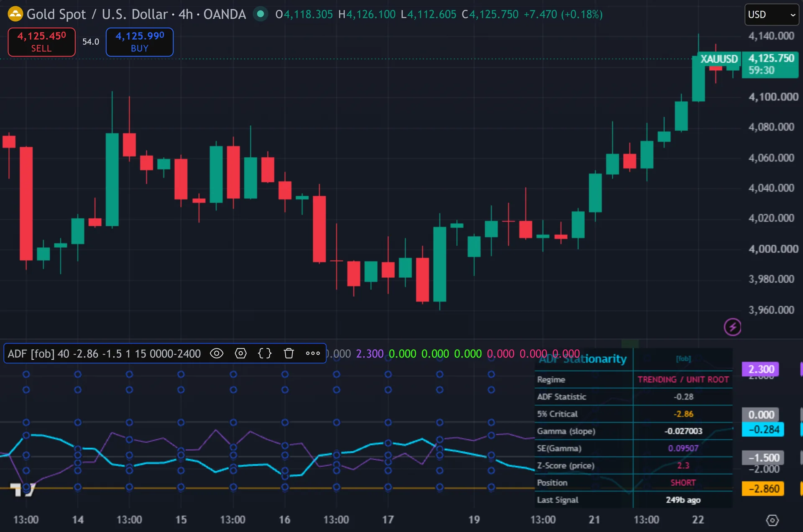803x532 pixels.
Task: Click the -0.284 cyan scale label
Action: (763, 430)
